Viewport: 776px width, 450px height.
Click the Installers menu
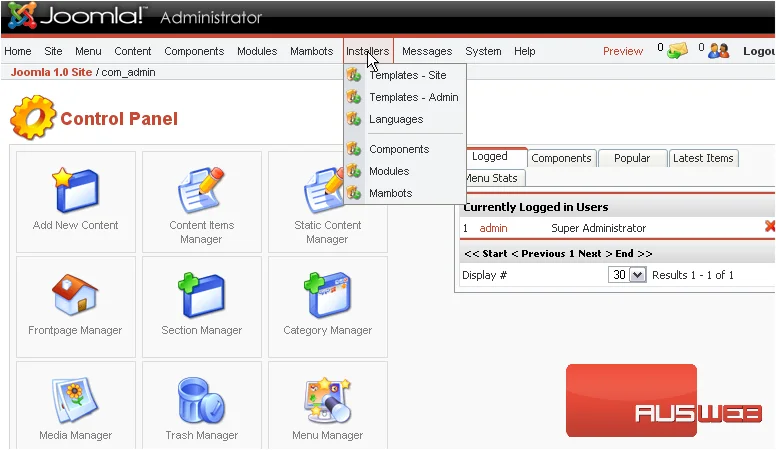click(x=368, y=51)
